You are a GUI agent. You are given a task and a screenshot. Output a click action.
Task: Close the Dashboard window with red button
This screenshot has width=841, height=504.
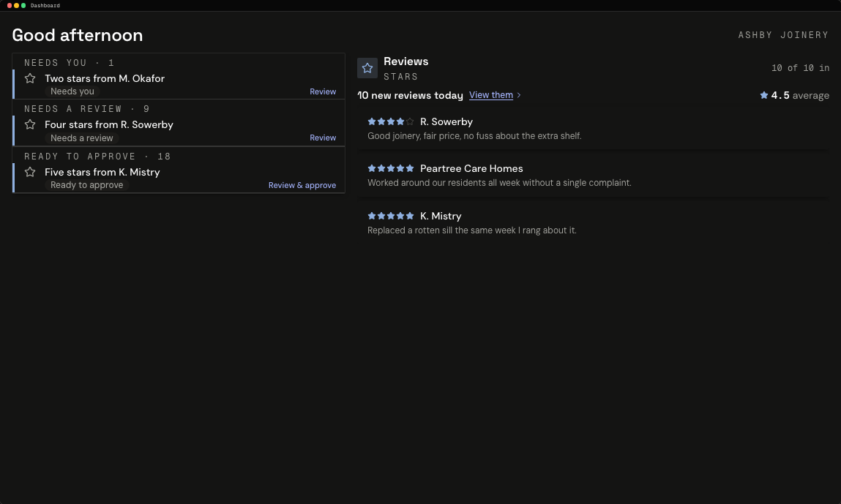9,5
